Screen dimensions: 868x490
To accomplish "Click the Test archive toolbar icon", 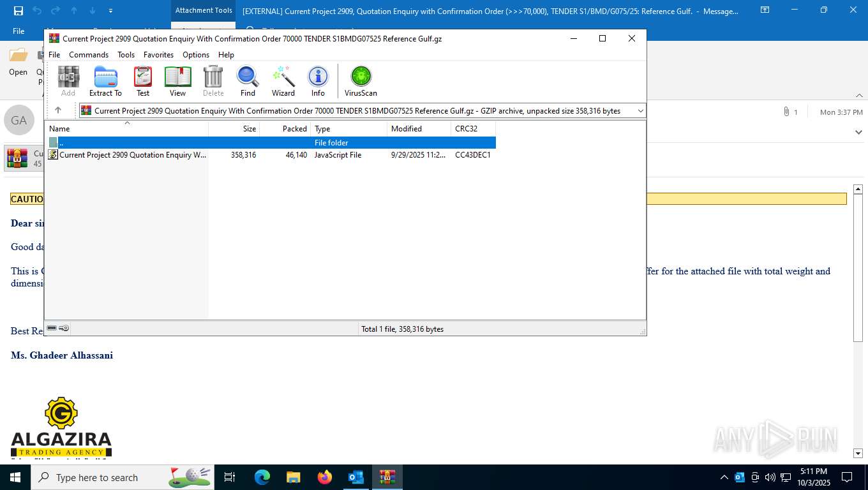I will [143, 82].
